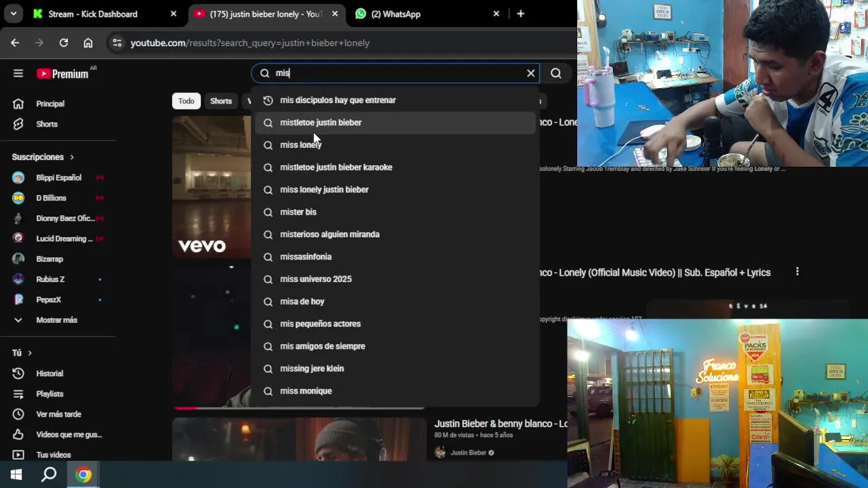
Task: Choose the 'mister bis' suggestion
Action: [395, 212]
